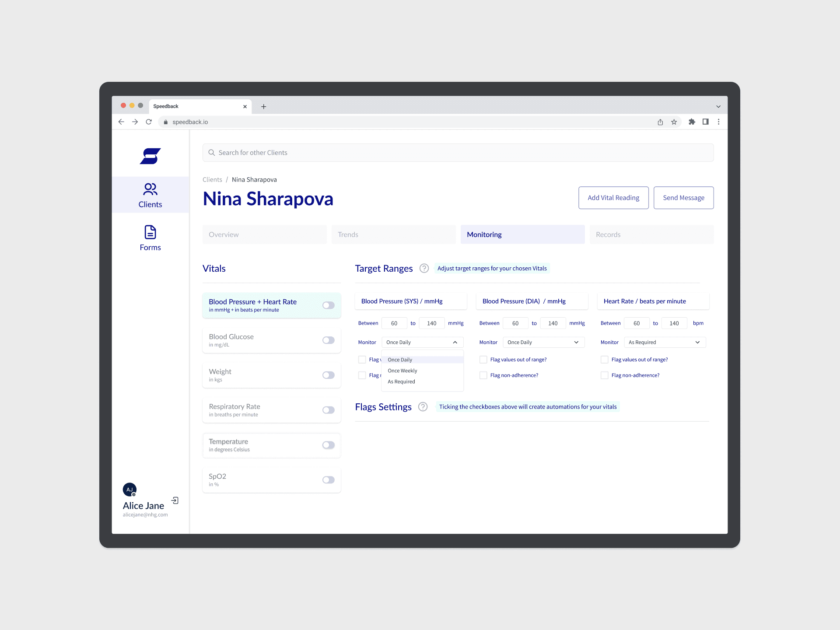Expand Blood Pressure (DIA) Monitor dropdown
The height and width of the screenshot is (630, 840).
(543, 343)
